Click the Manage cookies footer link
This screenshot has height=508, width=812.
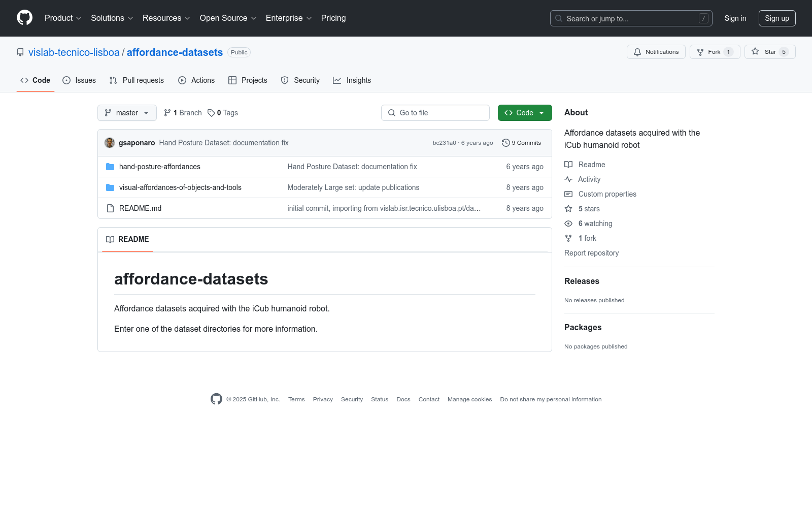470,399
